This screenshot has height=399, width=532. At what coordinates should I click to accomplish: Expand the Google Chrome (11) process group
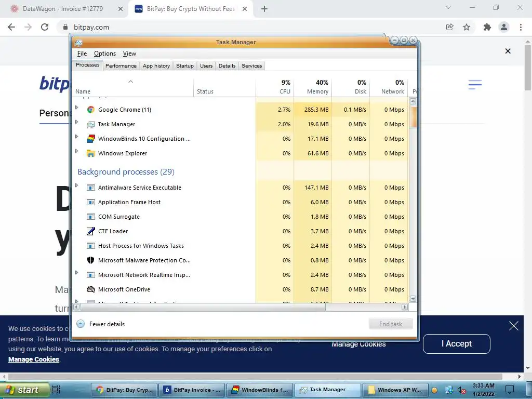coord(77,108)
